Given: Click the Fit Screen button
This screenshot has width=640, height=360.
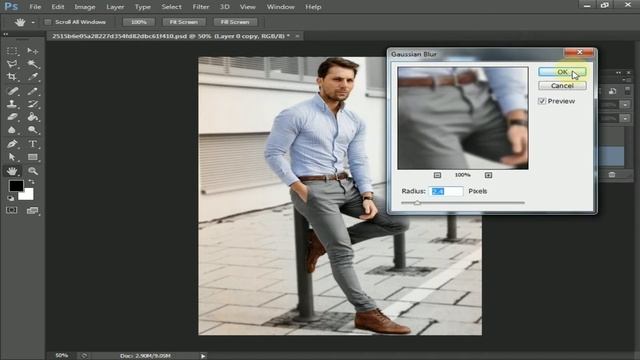Looking at the screenshot, I should (183, 22).
